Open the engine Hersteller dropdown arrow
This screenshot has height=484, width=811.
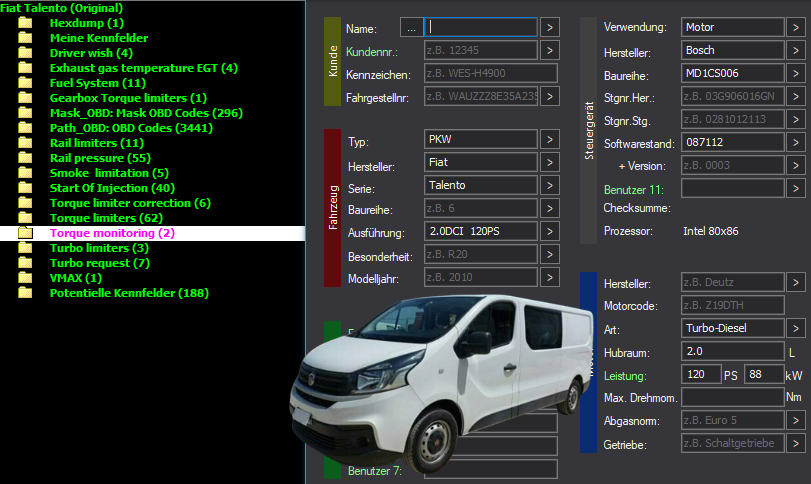point(796,282)
